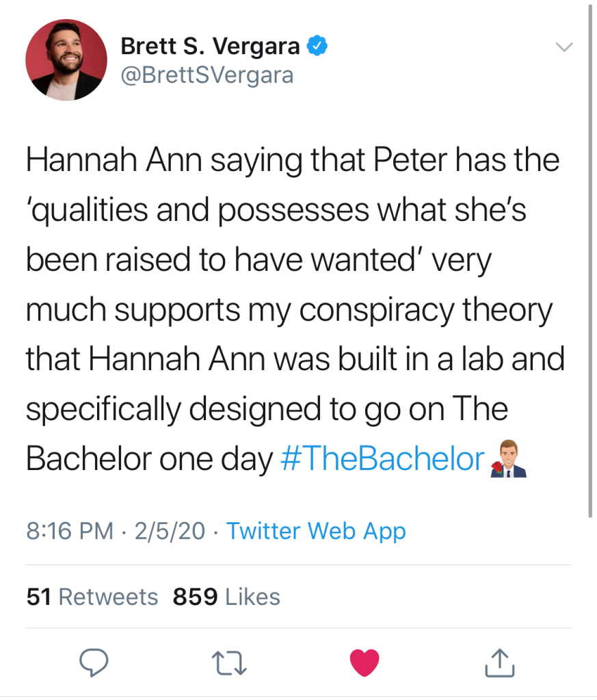
Task: Click the blue verified badge
Action: pyautogui.click(x=317, y=47)
